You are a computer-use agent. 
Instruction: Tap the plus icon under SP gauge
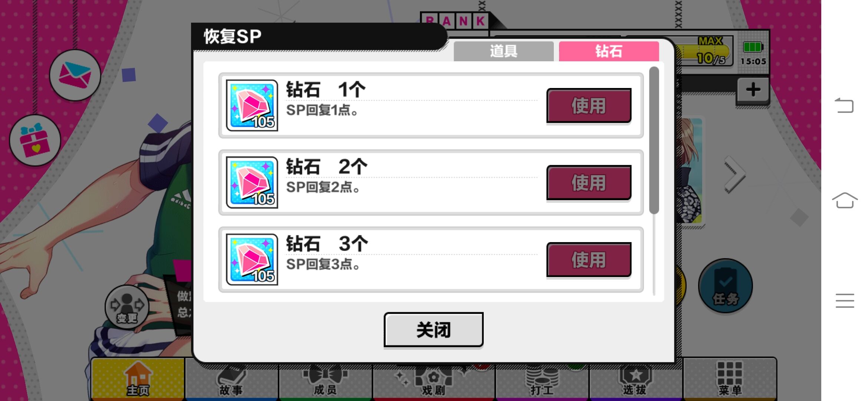753,90
